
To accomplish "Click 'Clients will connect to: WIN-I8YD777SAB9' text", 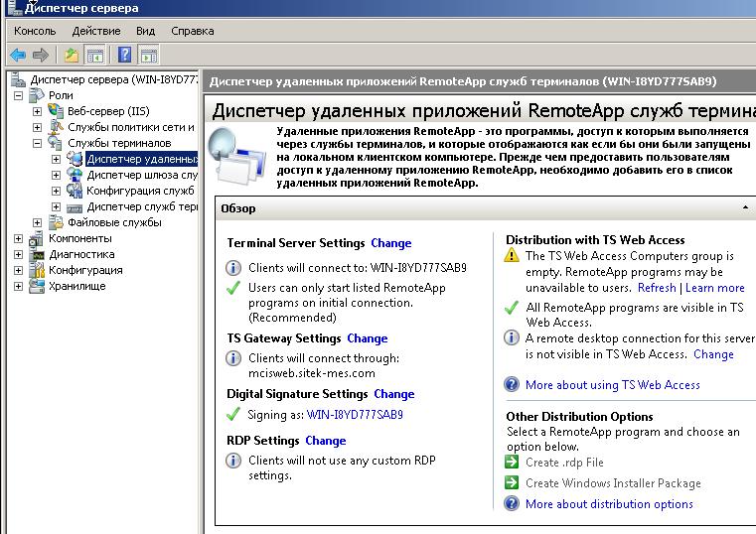I will [x=358, y=268].
